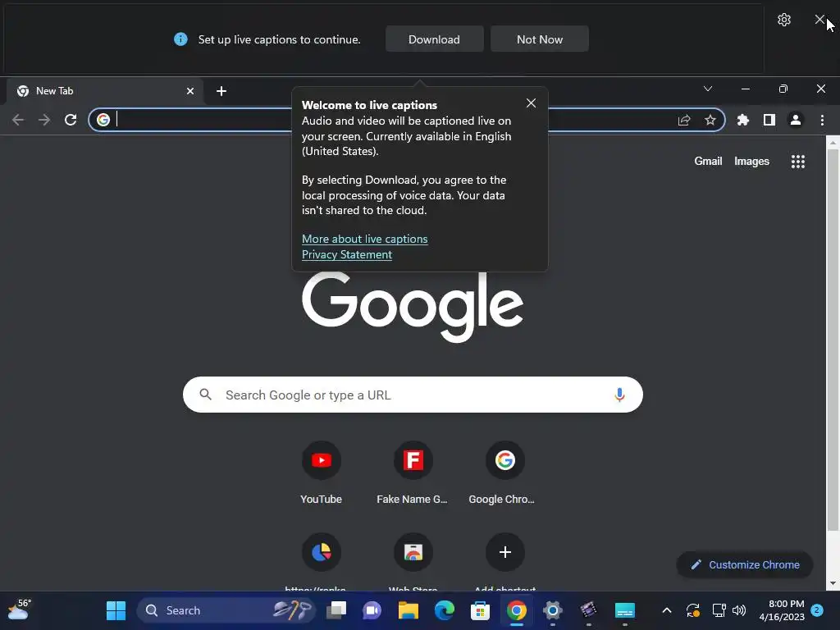Open the weather widget showing 56°
Viewport: 840px width, 630px height.
(20, 609)
